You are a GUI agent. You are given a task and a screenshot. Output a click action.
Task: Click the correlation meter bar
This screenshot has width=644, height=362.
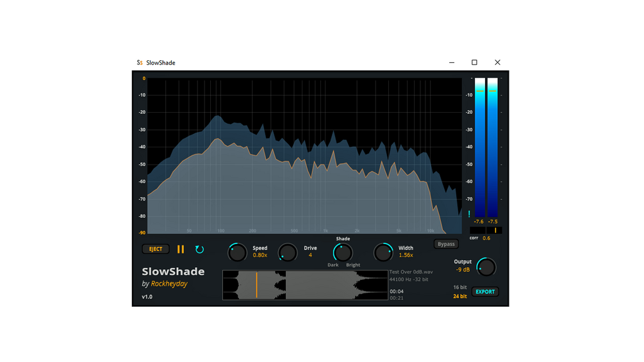[x=486, y=230]
